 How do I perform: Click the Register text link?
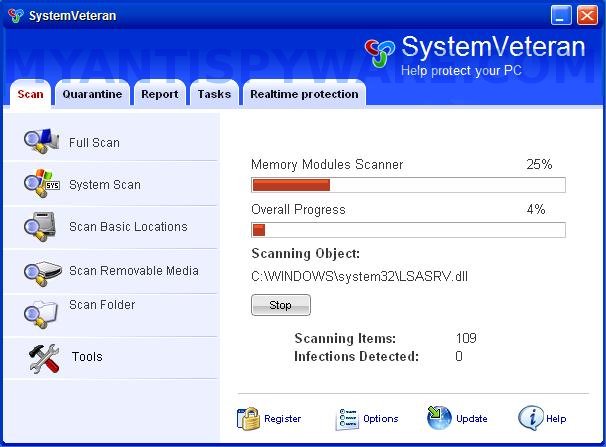283,419
